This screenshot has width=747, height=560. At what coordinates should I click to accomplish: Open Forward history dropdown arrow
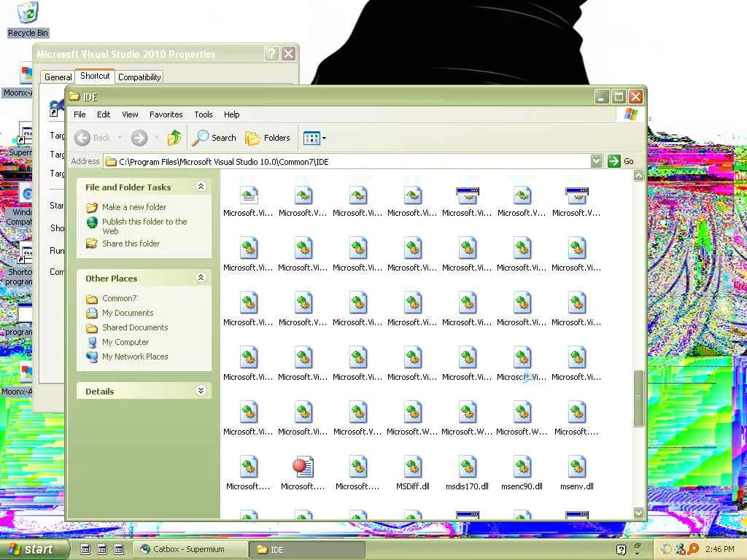point(156,138)
